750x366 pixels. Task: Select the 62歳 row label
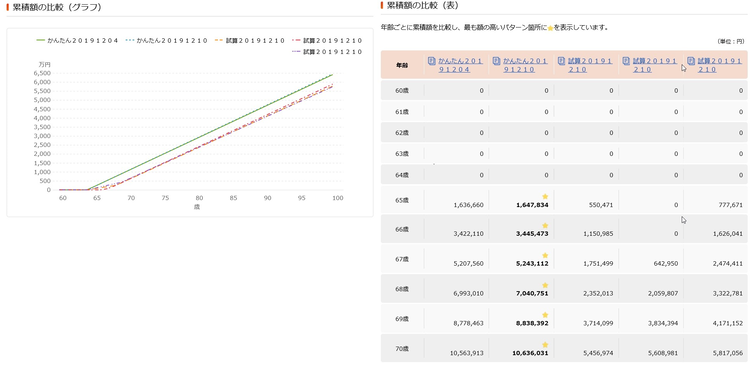403,133
